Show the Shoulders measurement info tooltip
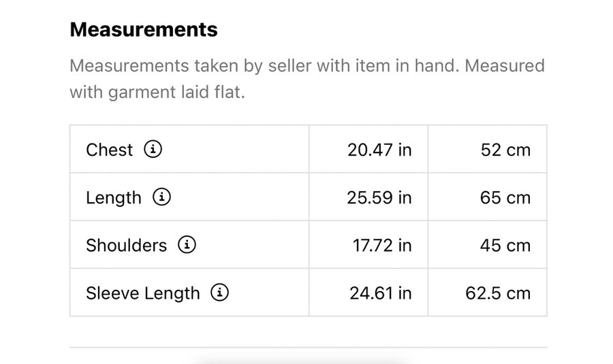This screenshot has height=364, width=613. pyautogui.click(x=187, y=245)
